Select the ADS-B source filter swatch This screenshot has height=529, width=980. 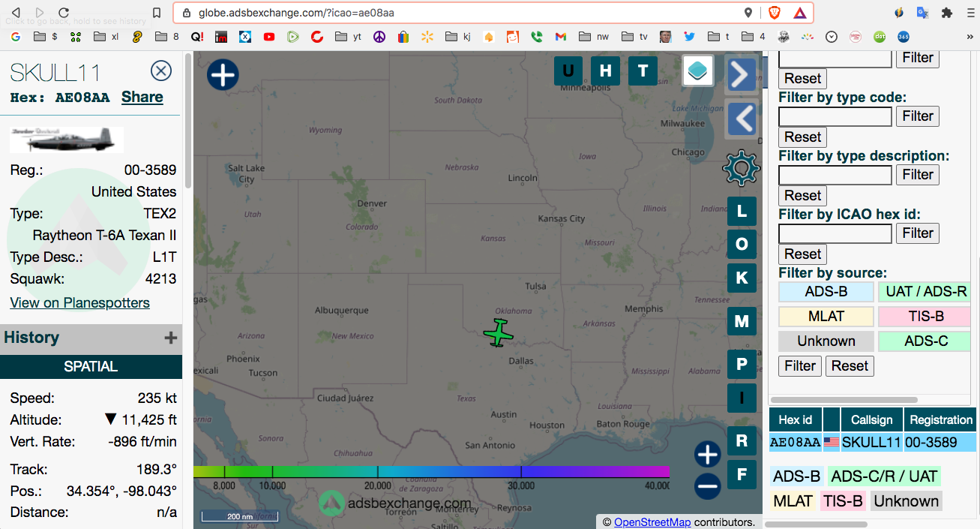826,292
